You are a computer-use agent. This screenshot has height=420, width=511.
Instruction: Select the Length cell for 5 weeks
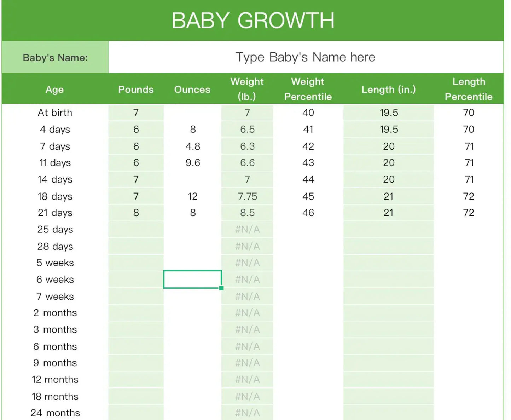point(388,263)
